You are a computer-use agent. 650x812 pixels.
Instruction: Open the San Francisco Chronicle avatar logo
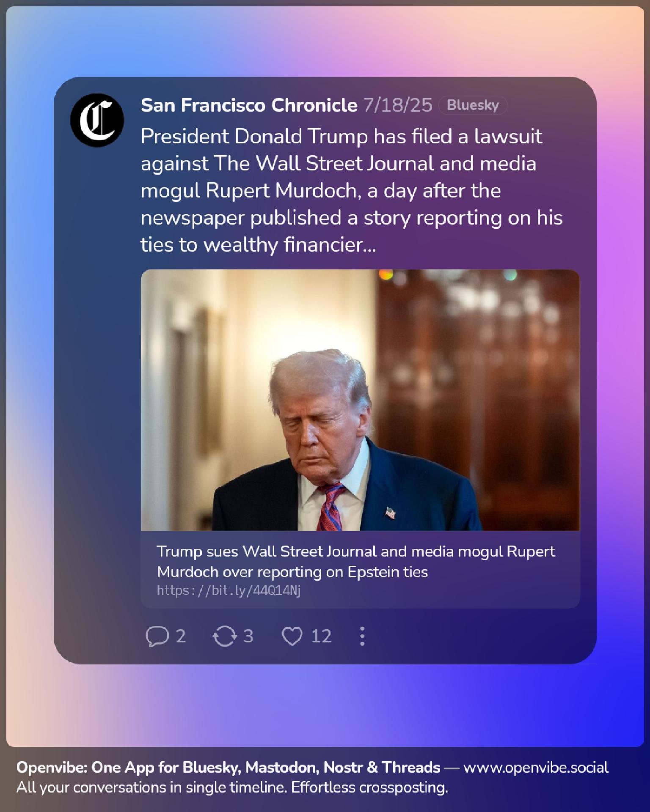[x=97, y=120]
